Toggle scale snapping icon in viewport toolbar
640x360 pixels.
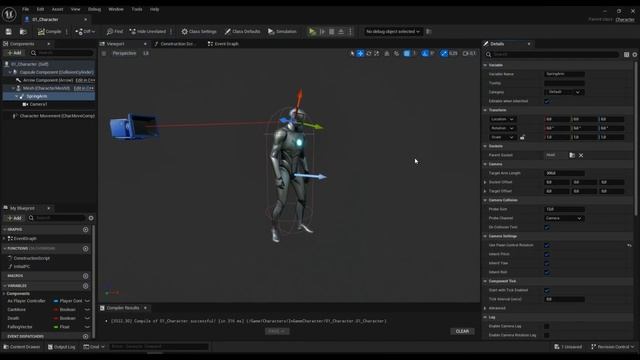point(444,53)
